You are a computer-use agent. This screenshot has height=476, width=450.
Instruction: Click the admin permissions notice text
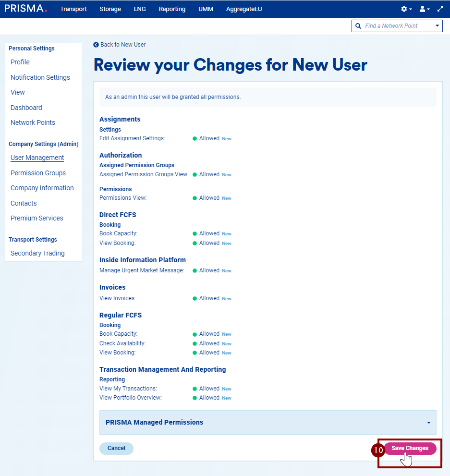173,97
